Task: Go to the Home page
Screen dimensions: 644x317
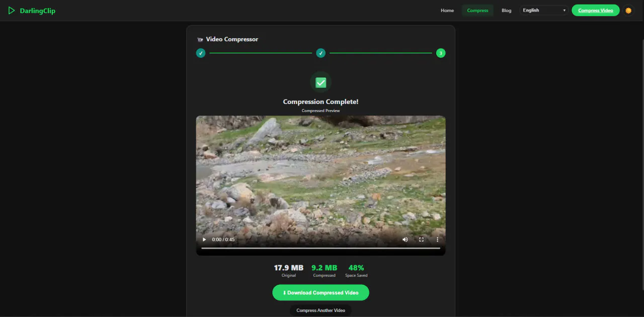Action: [447, 11]
